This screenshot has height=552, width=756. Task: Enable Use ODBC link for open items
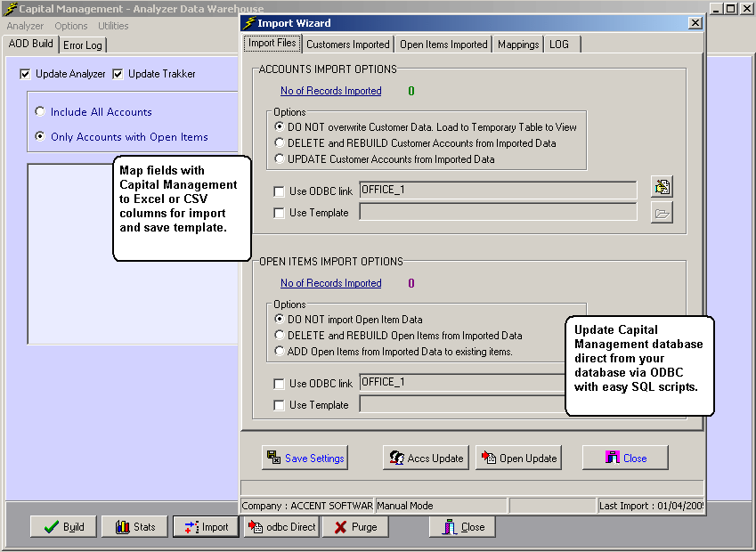(x=279, y=384)
